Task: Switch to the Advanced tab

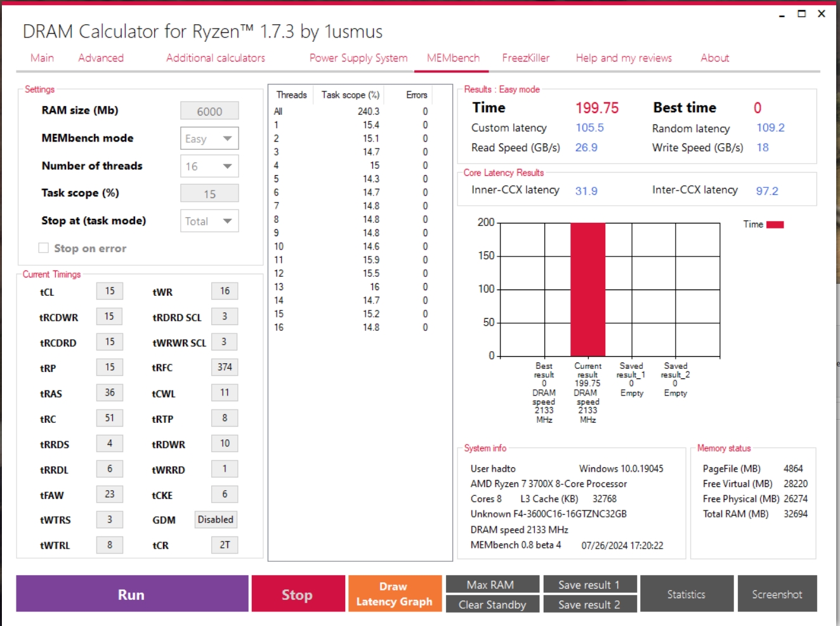Action: click(x=100, y=58)
